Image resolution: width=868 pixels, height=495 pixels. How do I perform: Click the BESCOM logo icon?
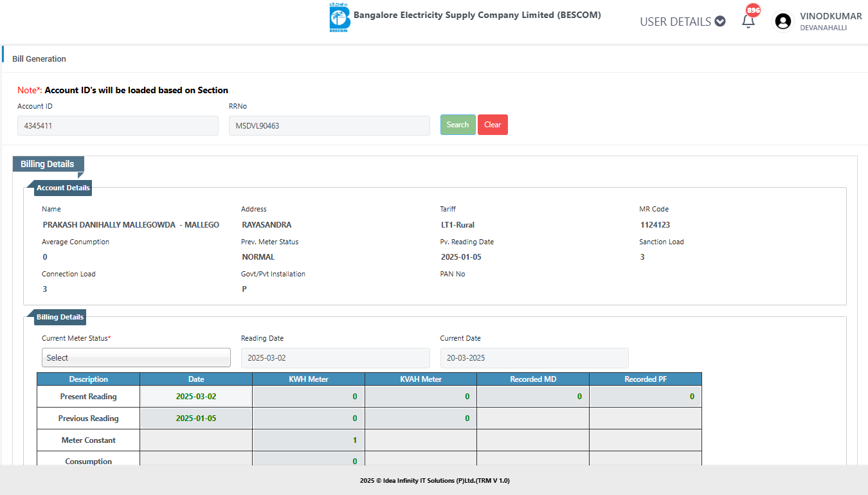(339, 17)
